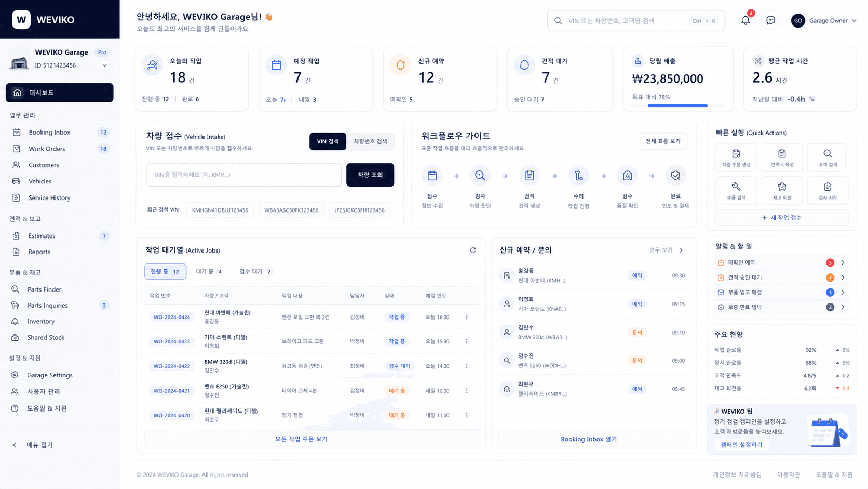
Task: Open the chat messages icon
Action: (770, 21)
